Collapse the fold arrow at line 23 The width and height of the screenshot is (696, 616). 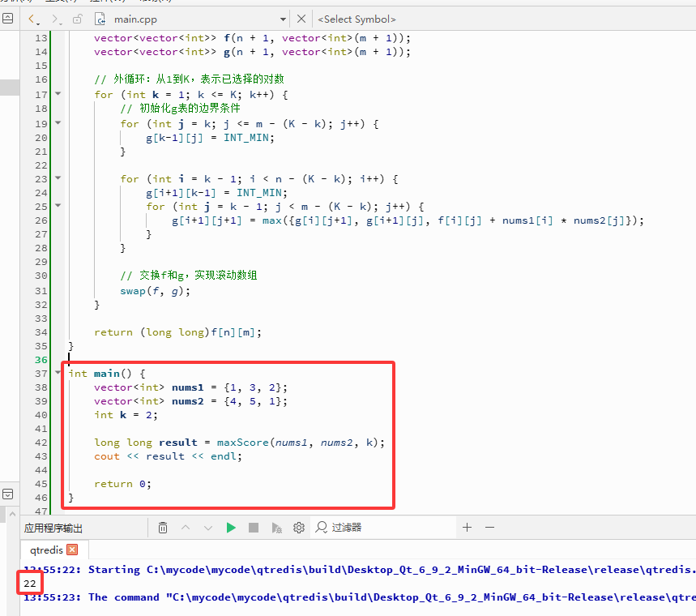58,178
